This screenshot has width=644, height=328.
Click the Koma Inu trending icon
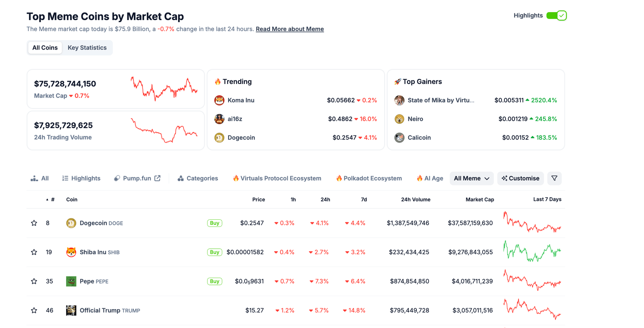click(x=219, y=100)
